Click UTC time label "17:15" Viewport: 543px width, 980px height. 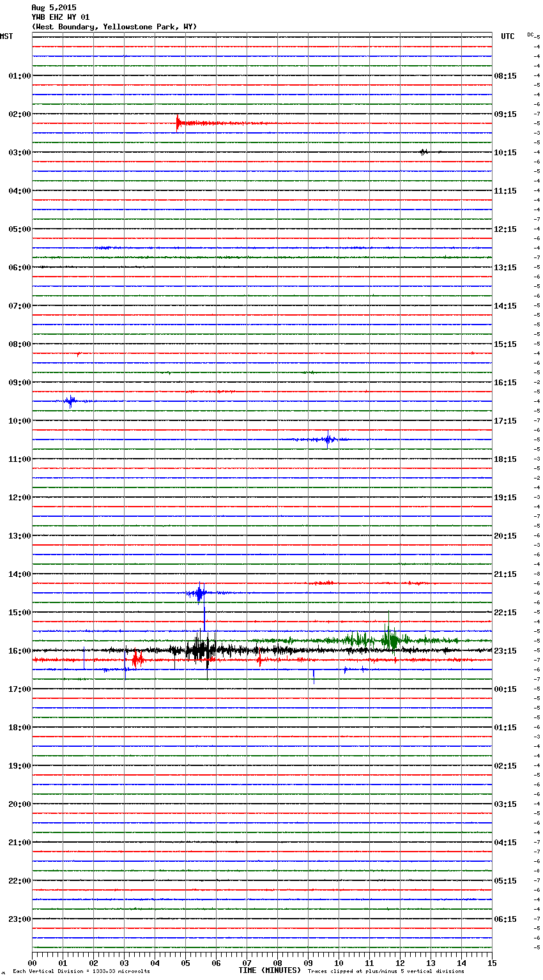pyautogui.click(x=505, y=421)
